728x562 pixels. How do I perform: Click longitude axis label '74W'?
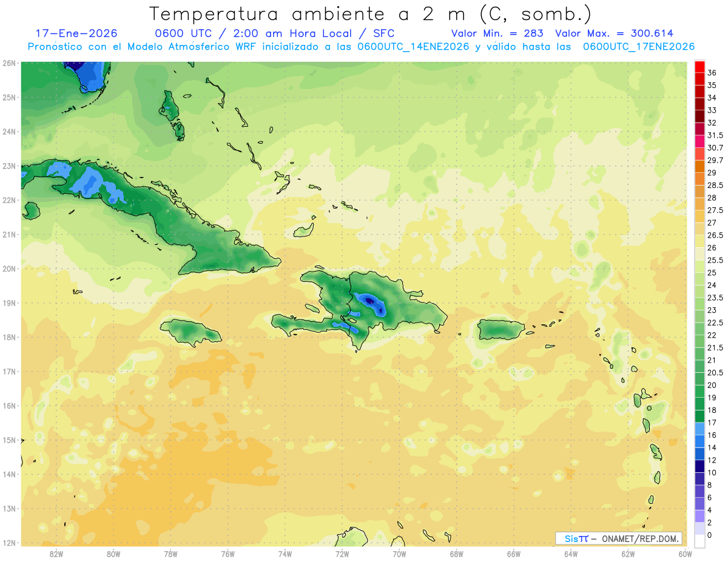(x=285, y=554)
